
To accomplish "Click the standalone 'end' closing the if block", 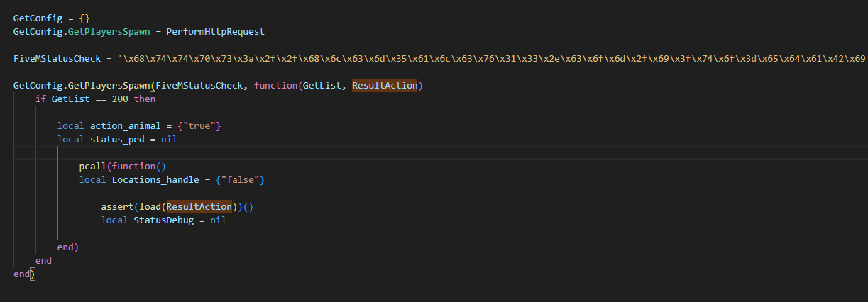I will [43, 260].
